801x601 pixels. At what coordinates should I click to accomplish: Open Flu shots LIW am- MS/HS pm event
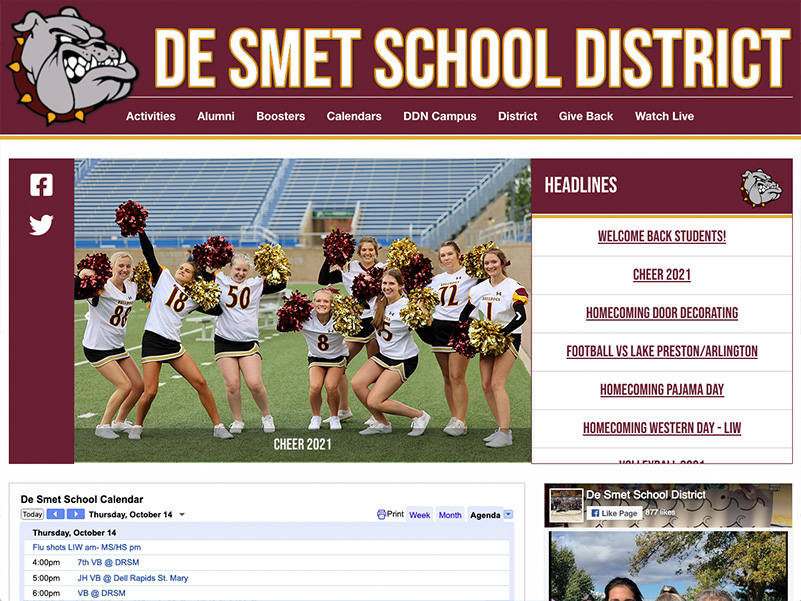(x=87, y=547)
